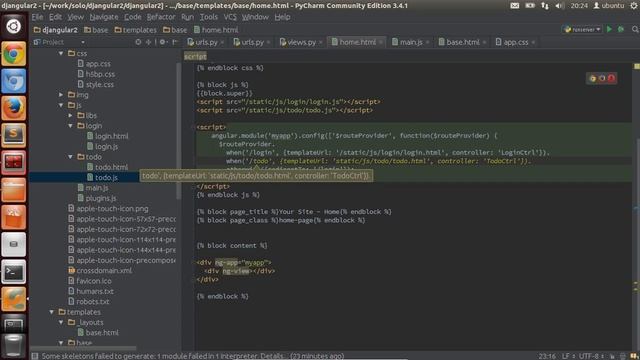Open the 20:24 clock indicator
640x360 pixels.
point(579,6)
